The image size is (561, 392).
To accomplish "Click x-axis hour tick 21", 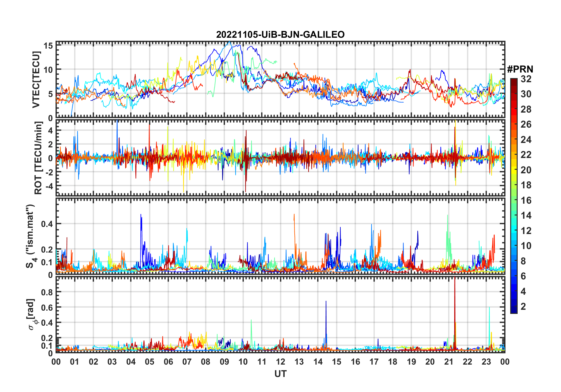I will click(449, 362).
